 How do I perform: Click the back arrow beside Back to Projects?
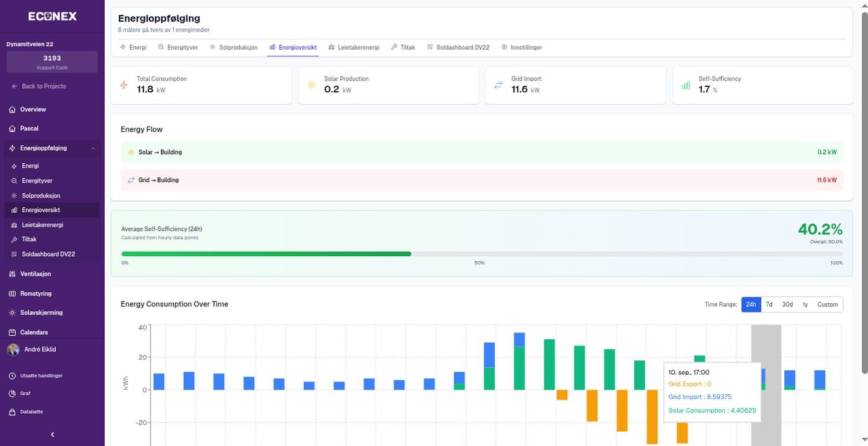tap(14, 86)
